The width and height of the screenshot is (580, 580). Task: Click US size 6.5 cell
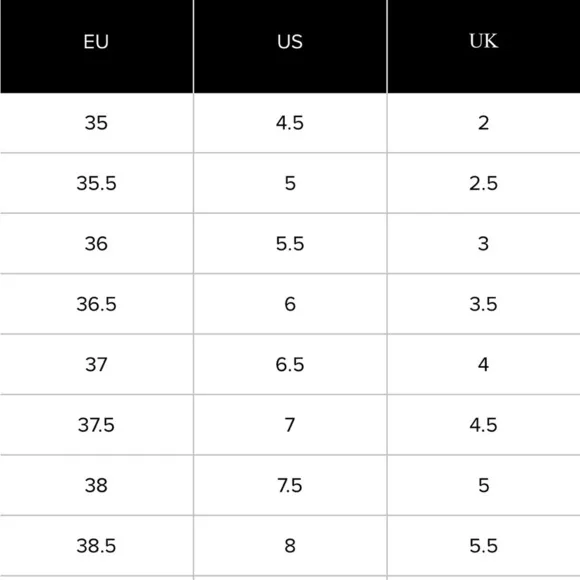tap(290, 364)
